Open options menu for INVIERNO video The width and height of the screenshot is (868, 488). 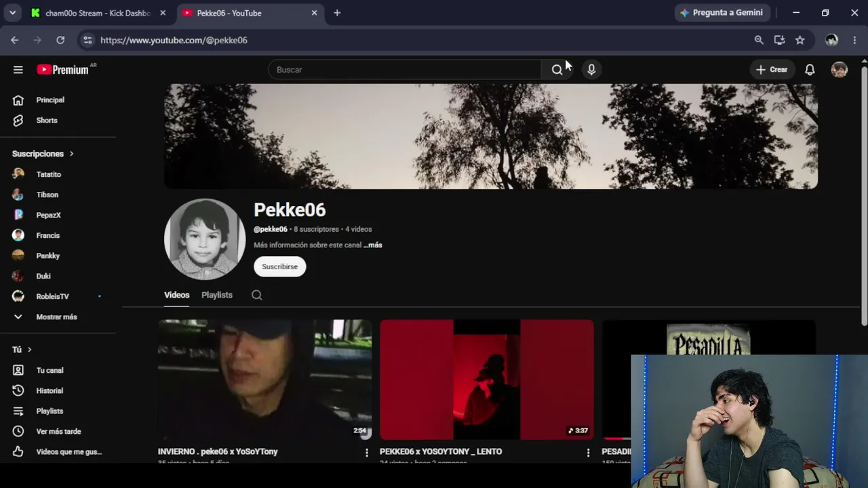point(367,453)
